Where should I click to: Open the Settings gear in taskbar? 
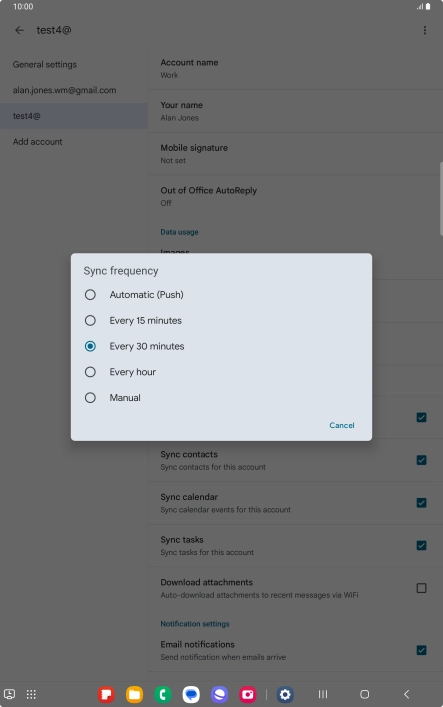(x=285, y=694)
